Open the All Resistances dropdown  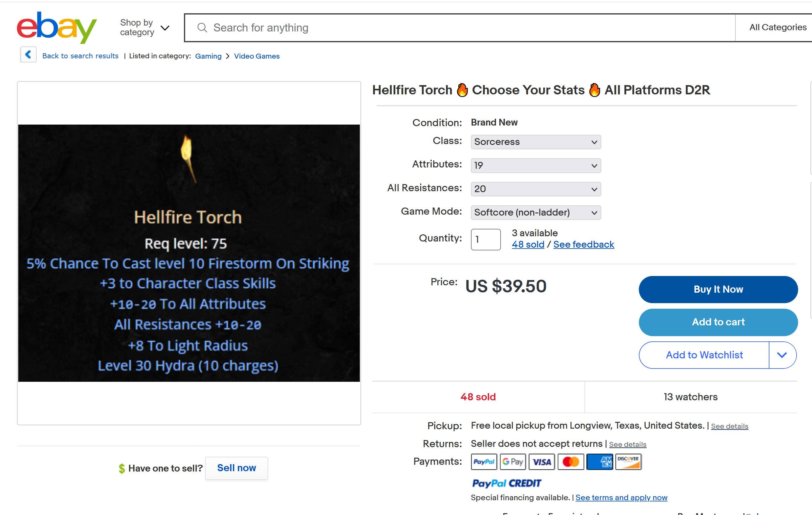click(535, 189)
